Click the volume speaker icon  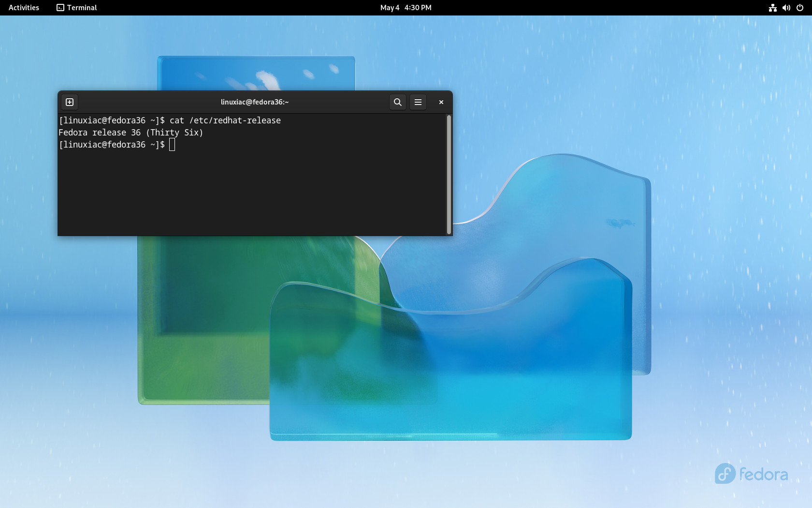786,8
